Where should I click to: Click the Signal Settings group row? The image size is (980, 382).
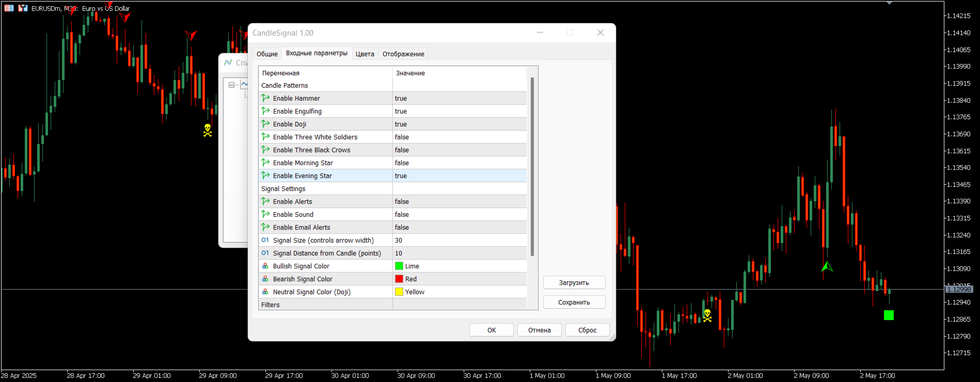(x=393, y=188)
